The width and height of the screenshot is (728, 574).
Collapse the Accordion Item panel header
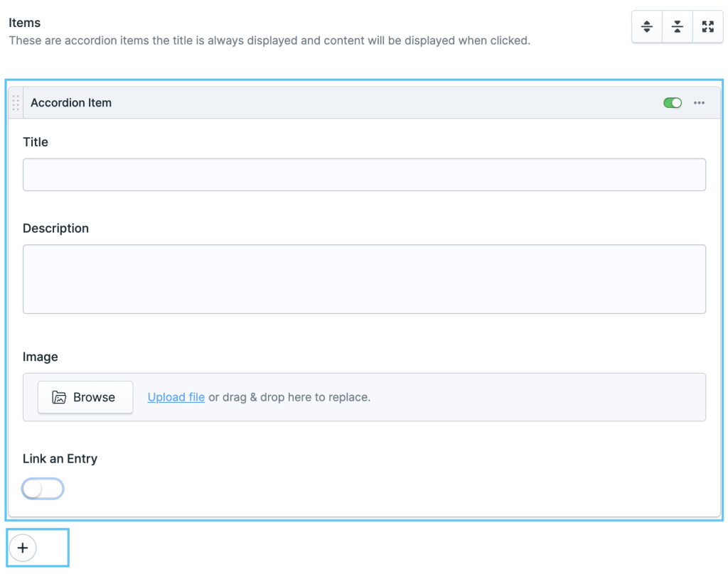355,102
